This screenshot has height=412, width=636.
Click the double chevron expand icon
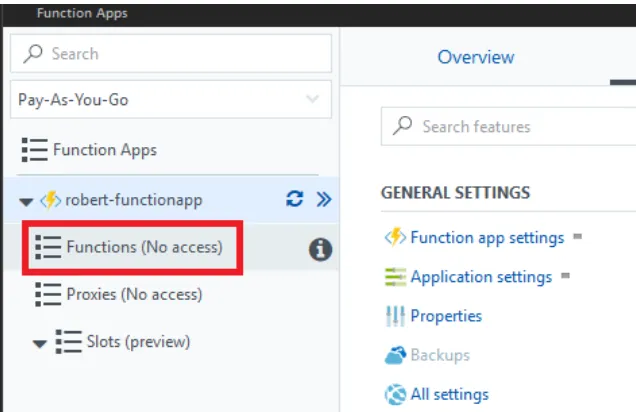click(x=323, y=199)
